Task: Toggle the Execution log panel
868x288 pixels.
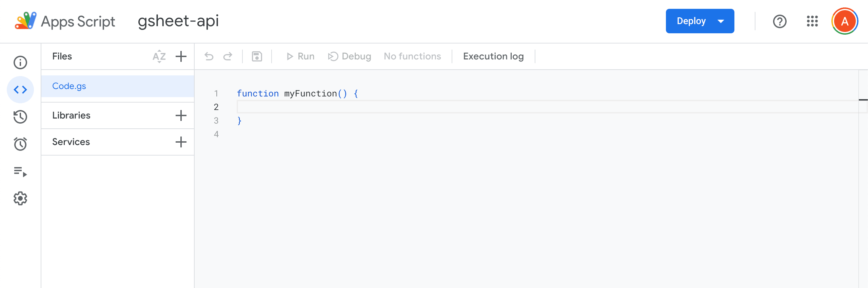Action: (x=493, y=56)
